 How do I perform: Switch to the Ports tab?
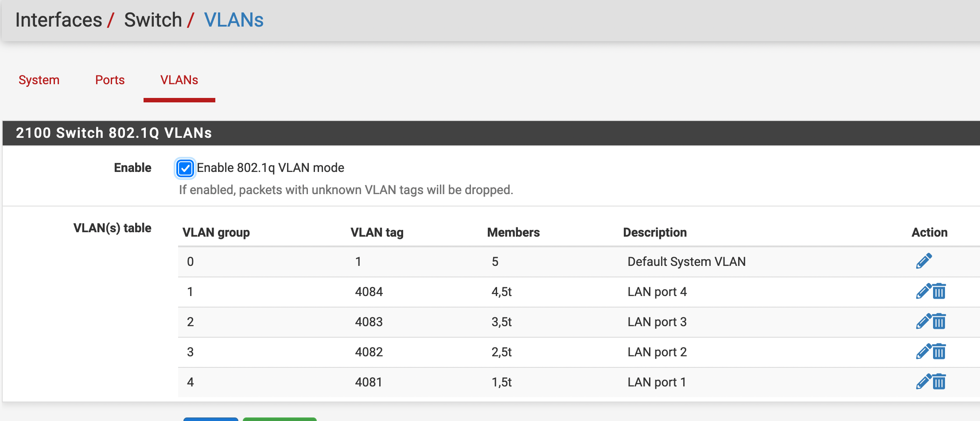pos(110,80)
